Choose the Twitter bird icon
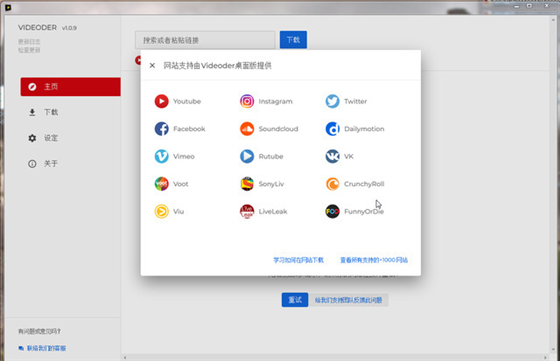560x361 pixels. coord(332,101)
